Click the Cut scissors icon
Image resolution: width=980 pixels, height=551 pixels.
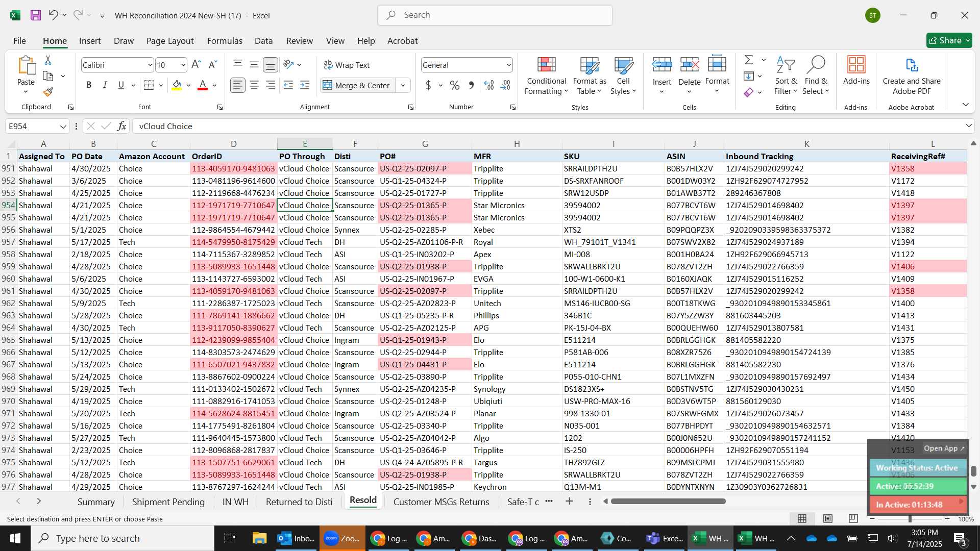pyautogui.click(x=48, y=60)
